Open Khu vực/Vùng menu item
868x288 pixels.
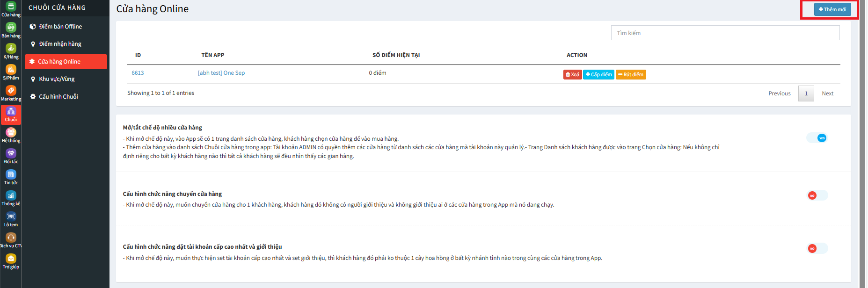57,79
